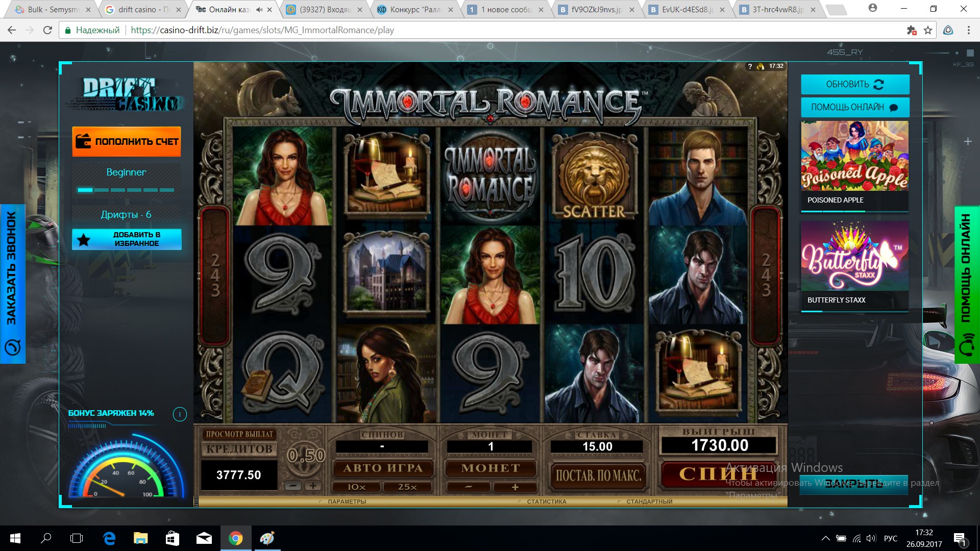
Task: Switch to fV9OZkJ9nvs.jpg tab
Action: [597, 9]
